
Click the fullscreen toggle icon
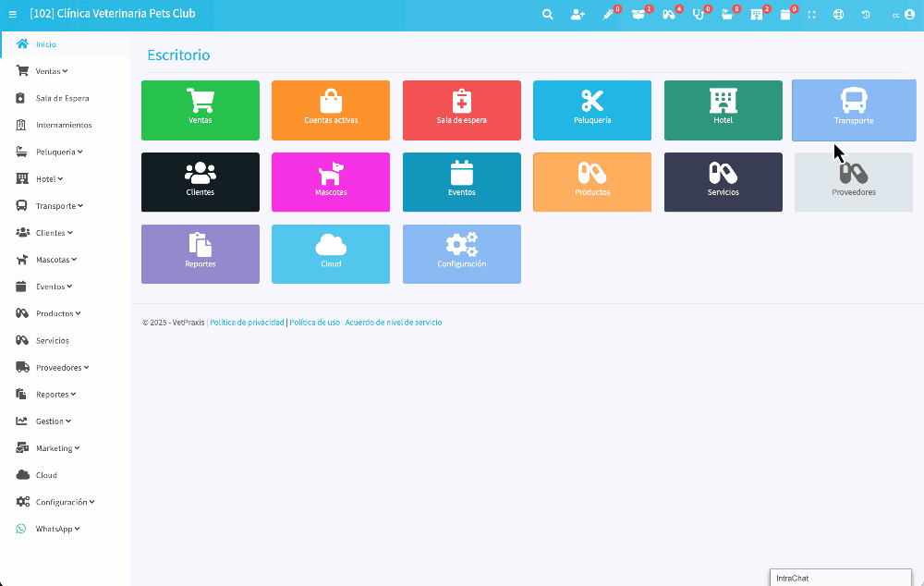coord(811,15)
